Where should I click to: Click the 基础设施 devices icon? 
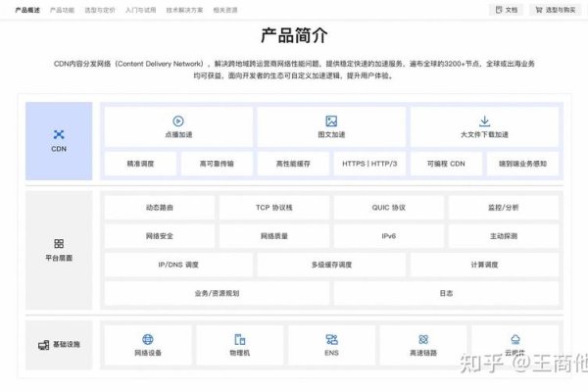click(43, 345)
